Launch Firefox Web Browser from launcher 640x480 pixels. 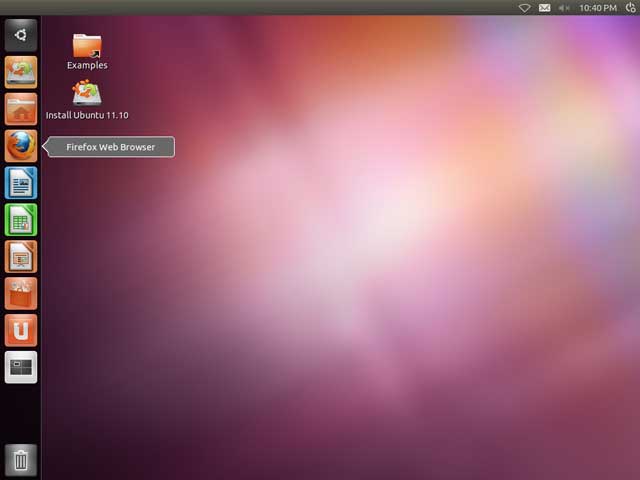click(x=21, y=146)
